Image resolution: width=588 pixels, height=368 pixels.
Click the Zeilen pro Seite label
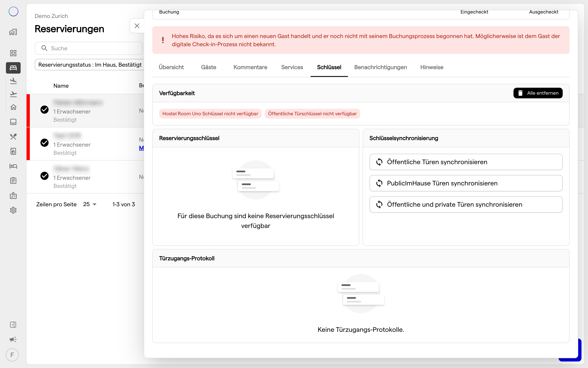[56, 204]
